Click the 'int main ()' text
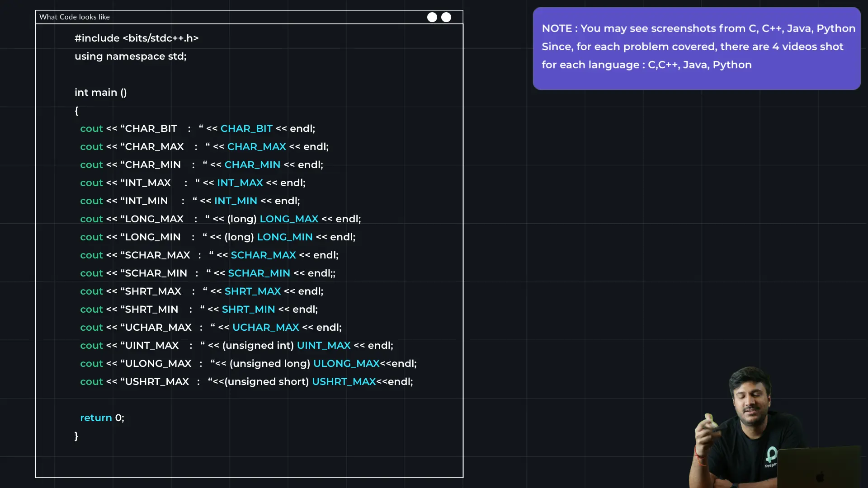Viewport: 868px width, 488px height. coord(100,93)
